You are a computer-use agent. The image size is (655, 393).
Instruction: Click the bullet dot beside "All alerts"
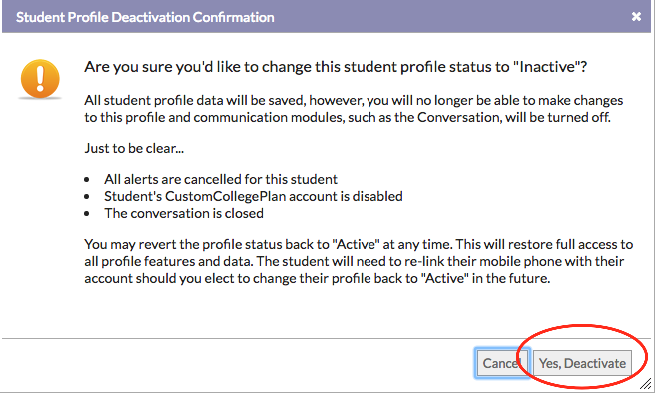(86, 180)
